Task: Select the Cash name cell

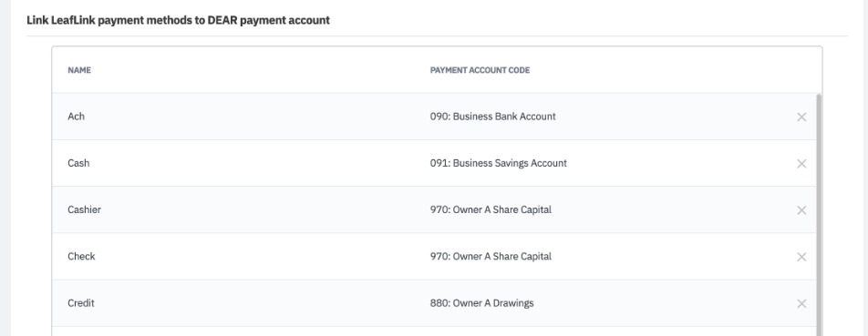Action: 78,163
